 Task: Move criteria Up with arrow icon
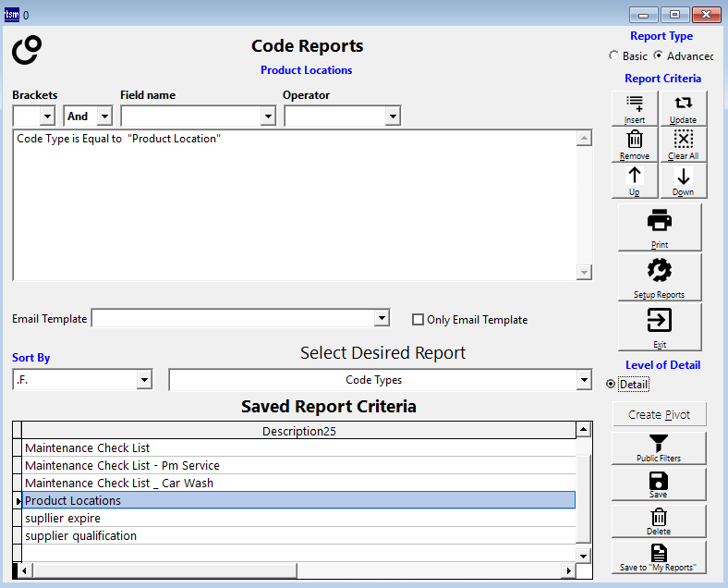pyautogui.click(x=635, y=180)
